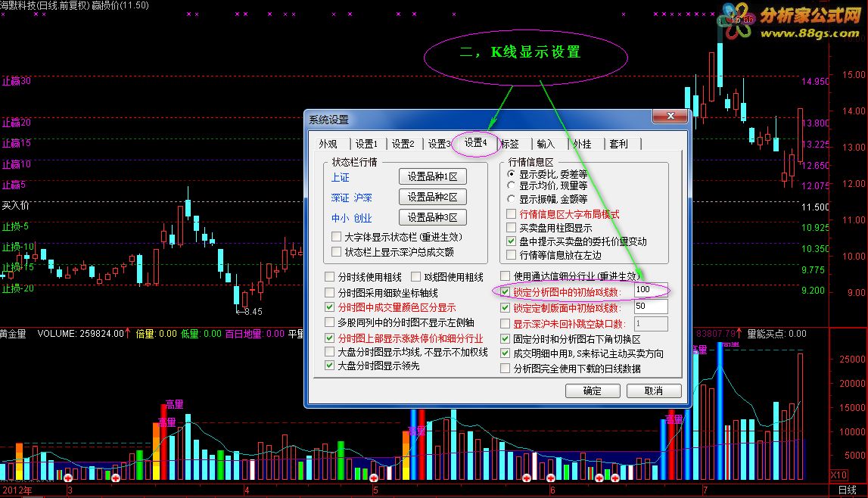Open the 外挂 tab
This screenshot has width=868, height=498.
(582, 144)
